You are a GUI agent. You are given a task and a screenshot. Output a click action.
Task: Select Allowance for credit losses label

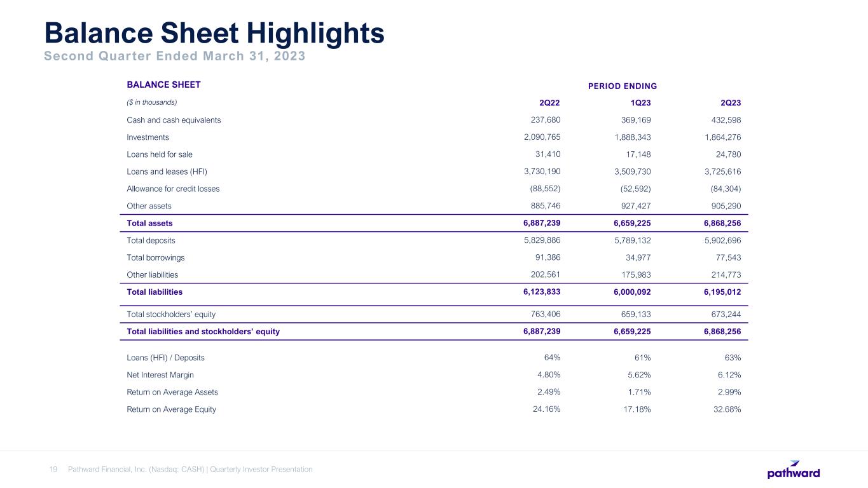(x=173, y=189)
